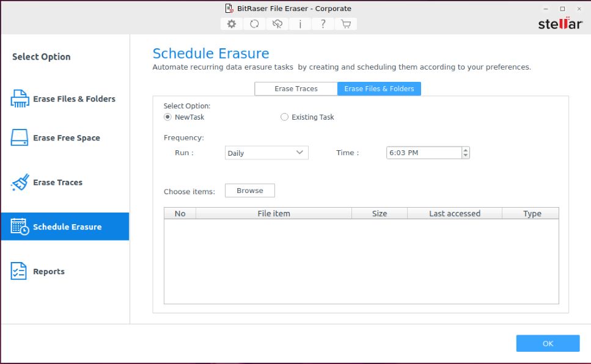Click the shopping cart buy icon

coord(346,24)
